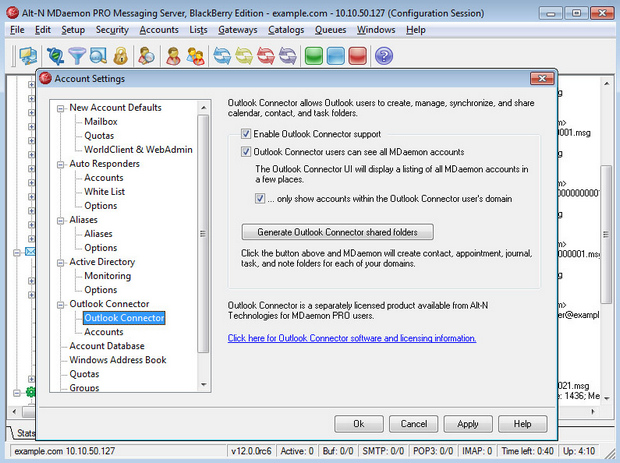Close the Account Settings dialog
Viewport: 620px width, 463px height.
click(542, 78)
